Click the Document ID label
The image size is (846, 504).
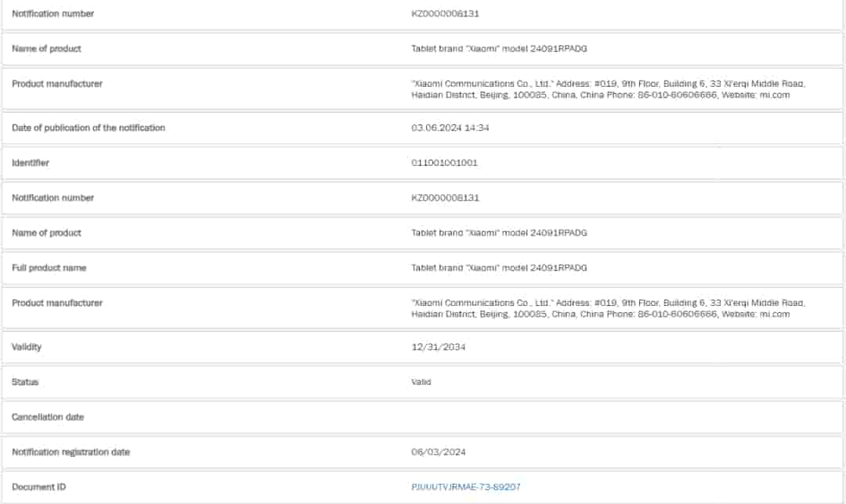tap(39, 487)
